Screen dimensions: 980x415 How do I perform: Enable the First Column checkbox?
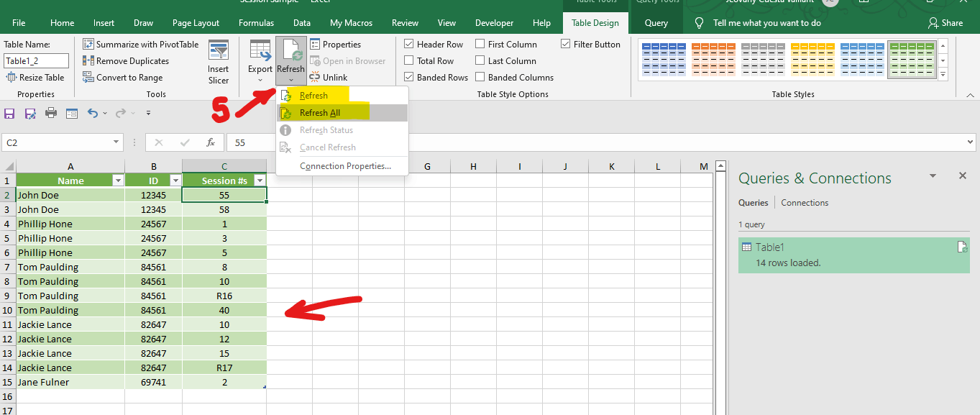(x=480, y=44)
